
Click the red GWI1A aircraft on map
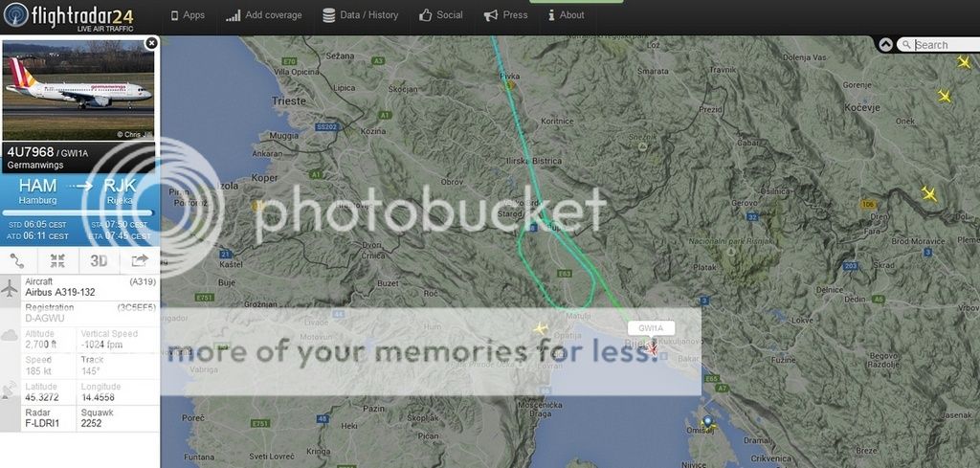(652, 348)
